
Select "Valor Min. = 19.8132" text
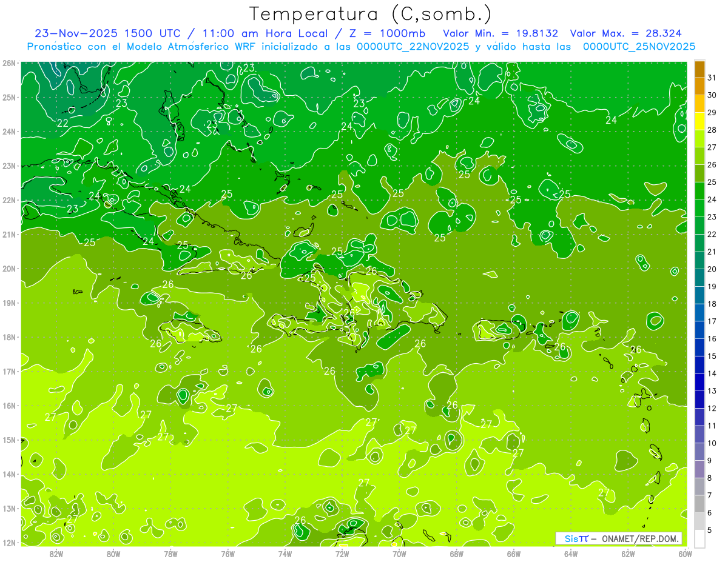tap(500, 33)
